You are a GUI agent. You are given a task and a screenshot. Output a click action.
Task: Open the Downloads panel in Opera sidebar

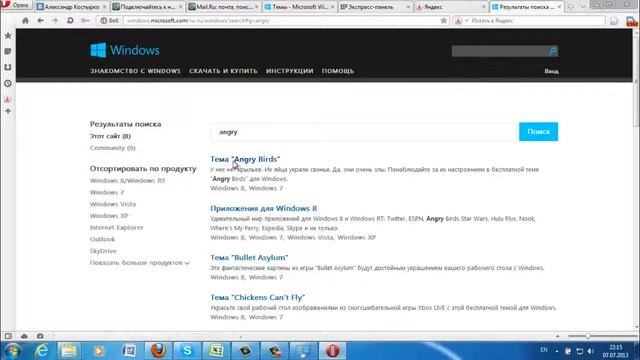click(x=8, y=67)
